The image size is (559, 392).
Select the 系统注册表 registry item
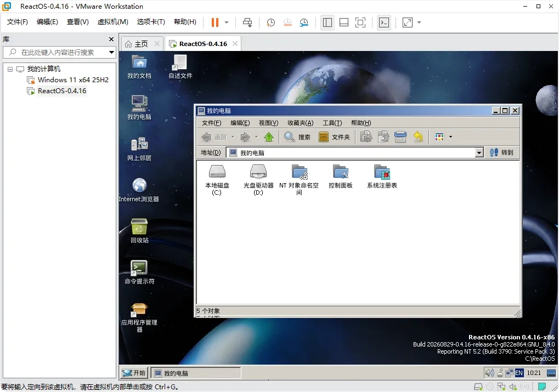(382, 177)
